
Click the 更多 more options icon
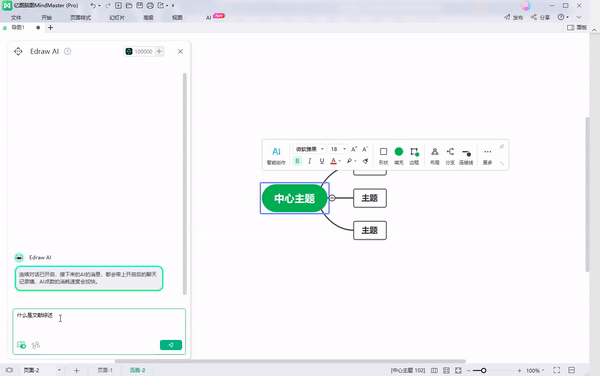(487, 155)
